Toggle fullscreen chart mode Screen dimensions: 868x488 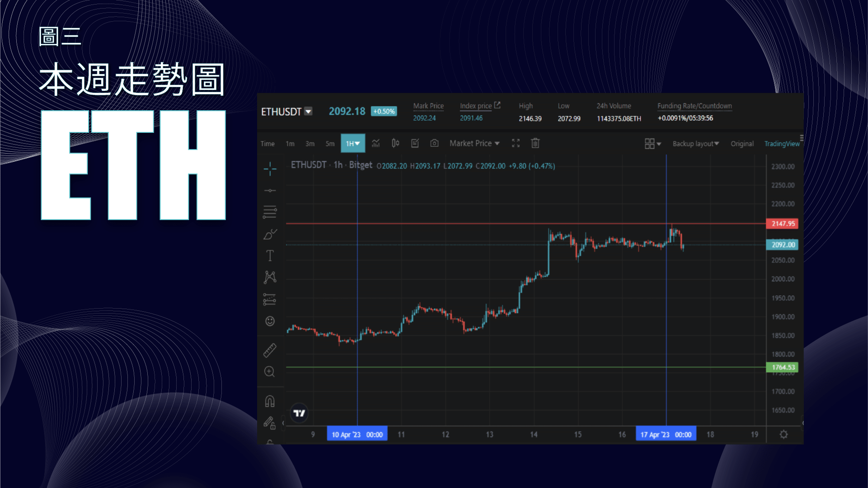516,143
